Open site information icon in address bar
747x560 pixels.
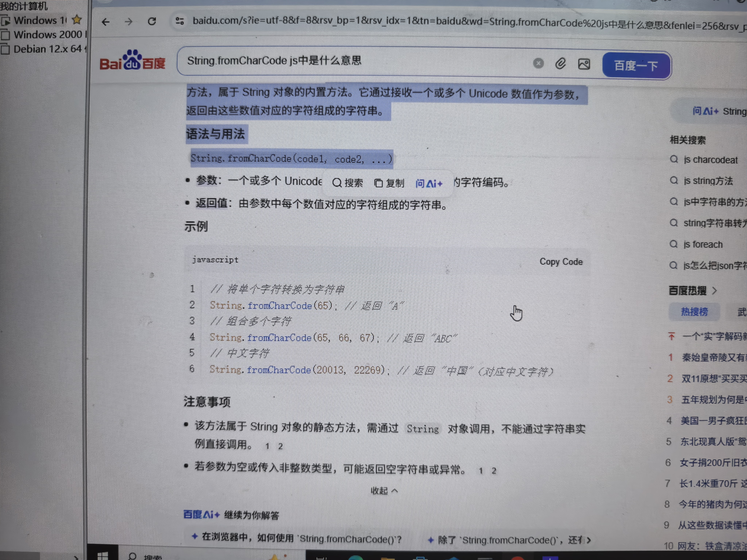tap(180, 21)
